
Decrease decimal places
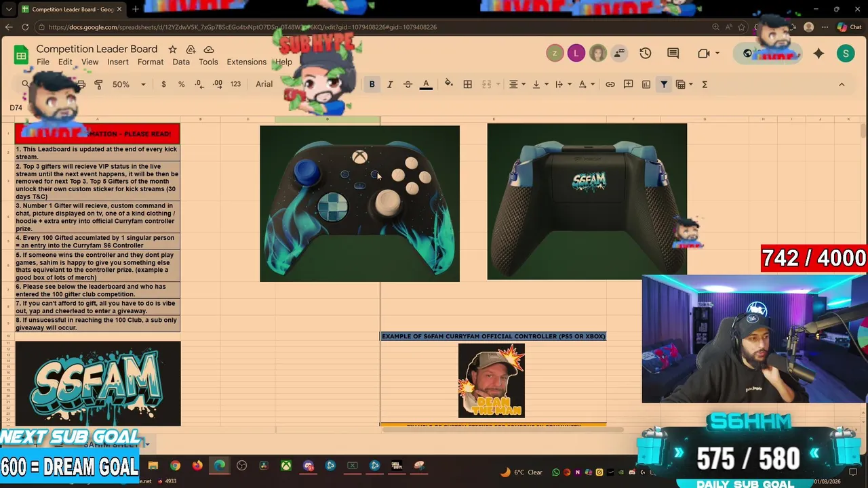click(x=199, y=84)
